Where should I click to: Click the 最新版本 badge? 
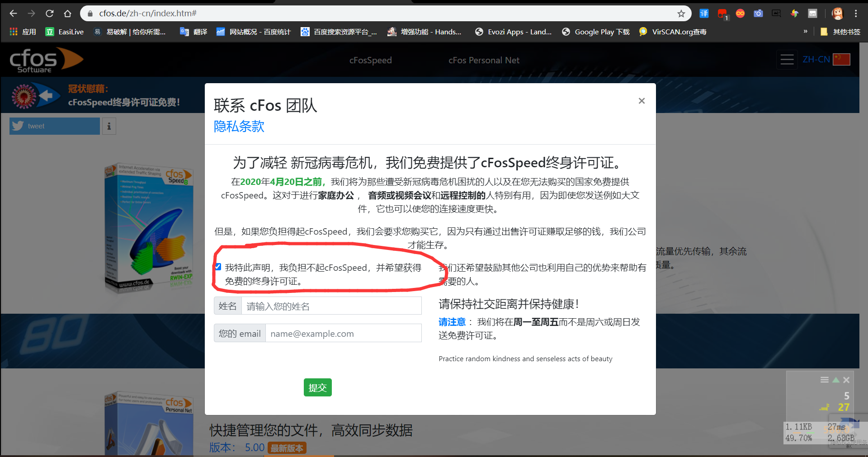pos(287,448)
